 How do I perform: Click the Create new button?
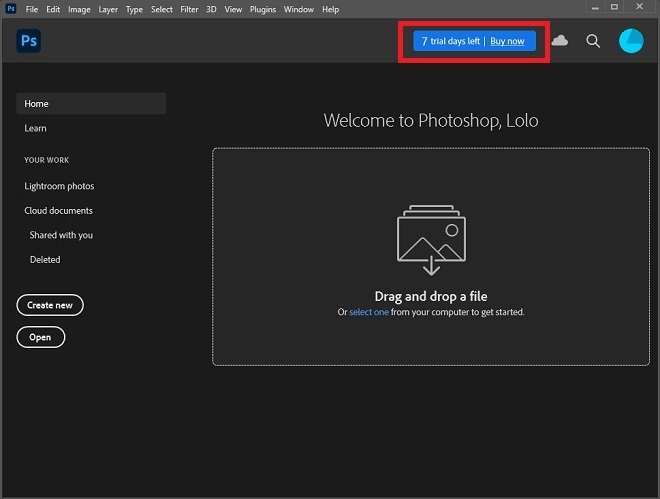50,305
